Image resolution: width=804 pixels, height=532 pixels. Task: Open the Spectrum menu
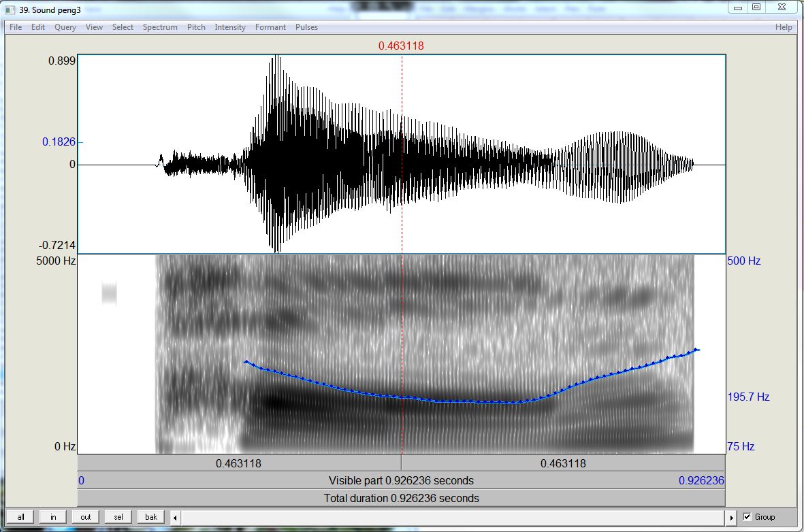[x=160, y=27]
